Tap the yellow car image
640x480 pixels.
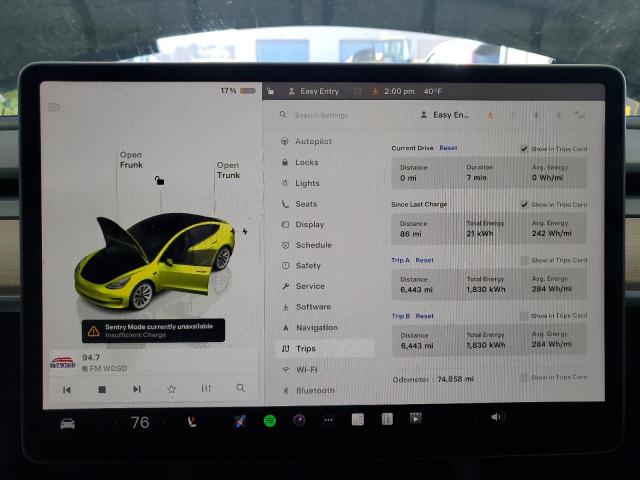pyautogui.click(x=155, y=261)
